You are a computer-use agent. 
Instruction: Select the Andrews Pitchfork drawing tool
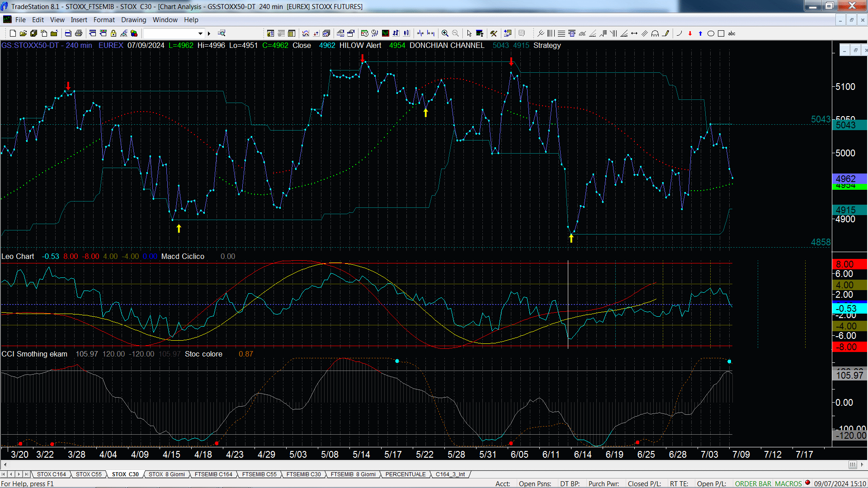pos(541,33)
